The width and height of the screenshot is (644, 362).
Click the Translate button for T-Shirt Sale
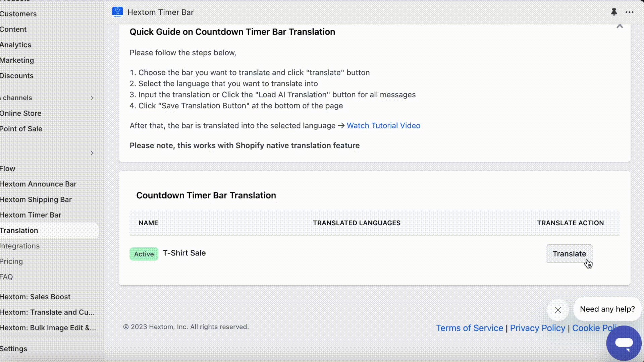pos(569,254)
